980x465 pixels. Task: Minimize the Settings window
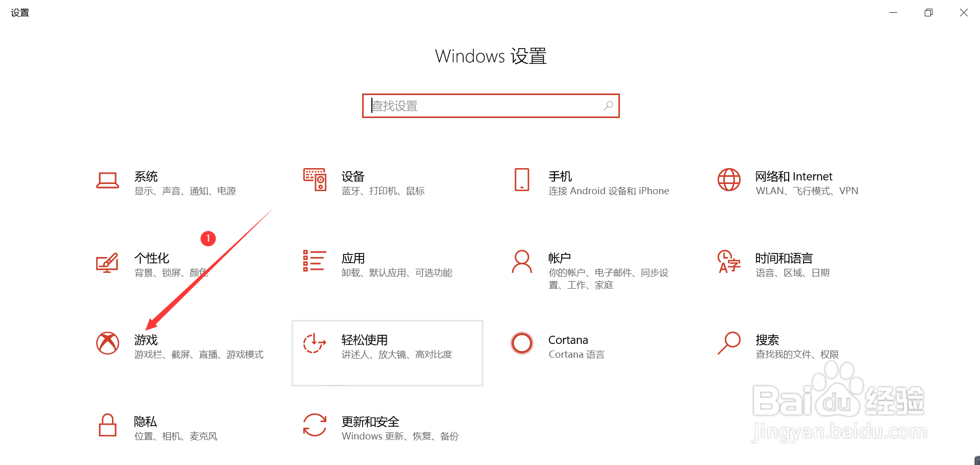pos(894,12)
